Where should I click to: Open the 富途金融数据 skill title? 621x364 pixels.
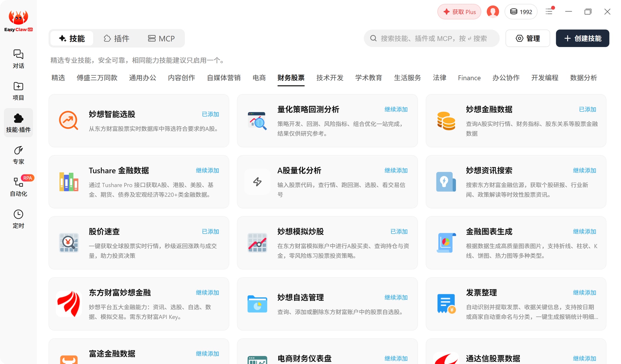coord(112,354)
